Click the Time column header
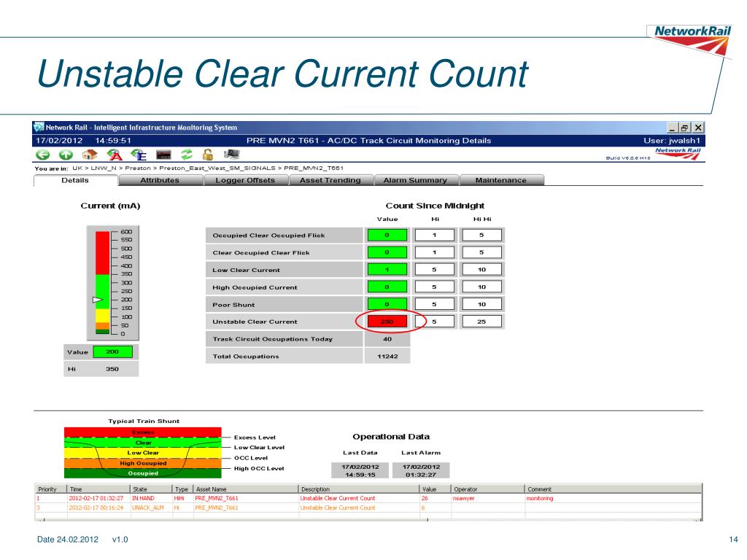747x560 pixels. [x=98, y=489]
